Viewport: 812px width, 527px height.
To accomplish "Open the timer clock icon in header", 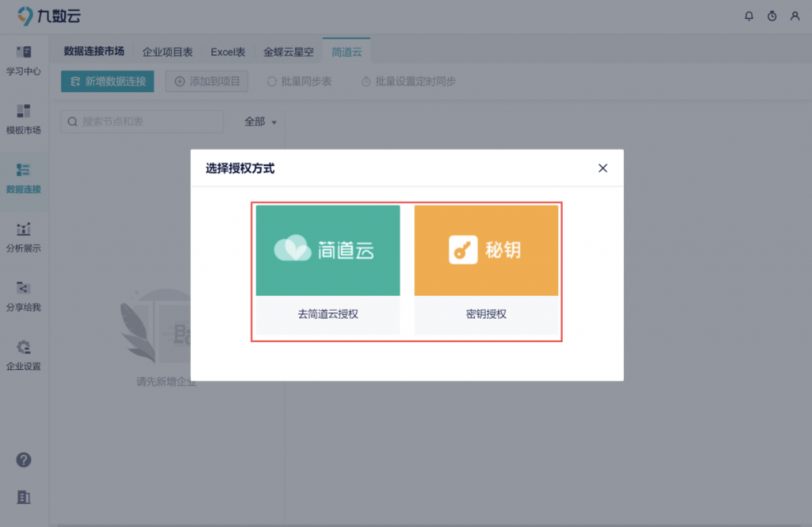I will click(x=772, y=16).
